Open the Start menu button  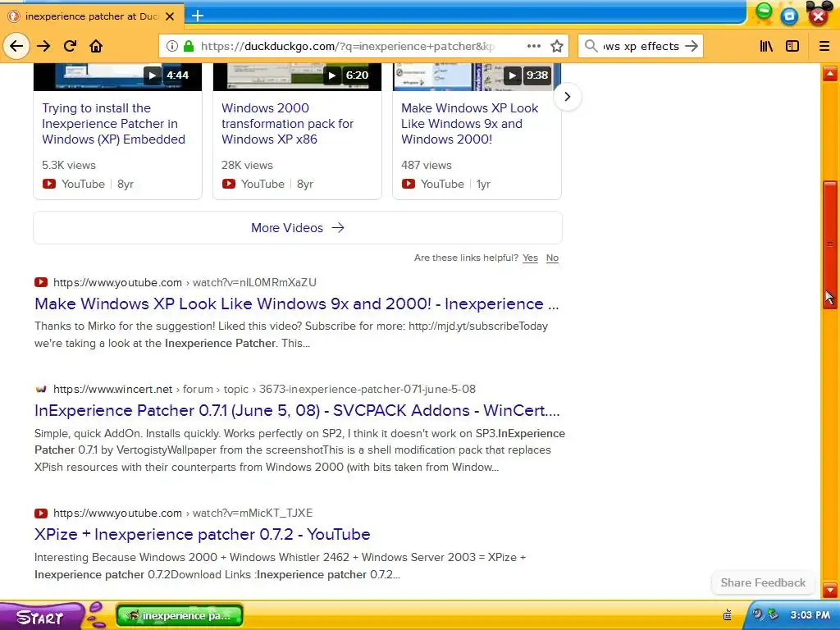[x=40, y=617]
